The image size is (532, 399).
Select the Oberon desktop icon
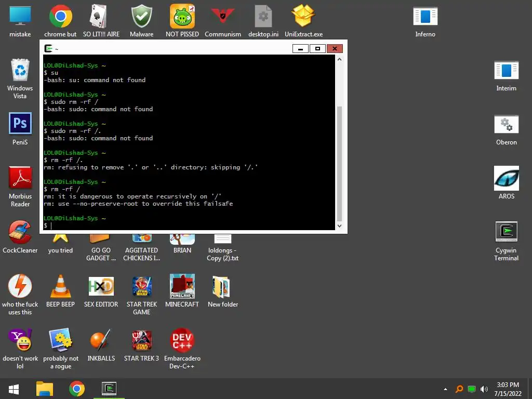pyautogui.click(x=506, y=129)
